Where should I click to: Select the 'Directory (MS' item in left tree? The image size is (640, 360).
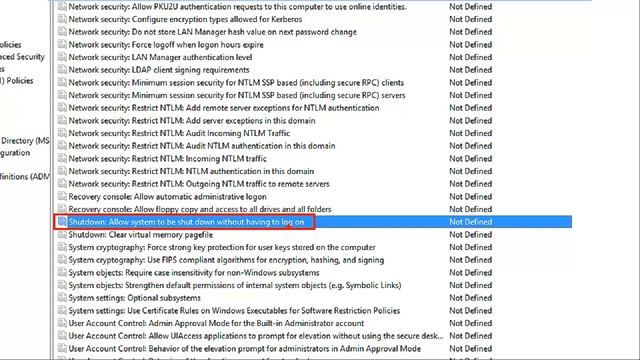[x=25, y=141]
